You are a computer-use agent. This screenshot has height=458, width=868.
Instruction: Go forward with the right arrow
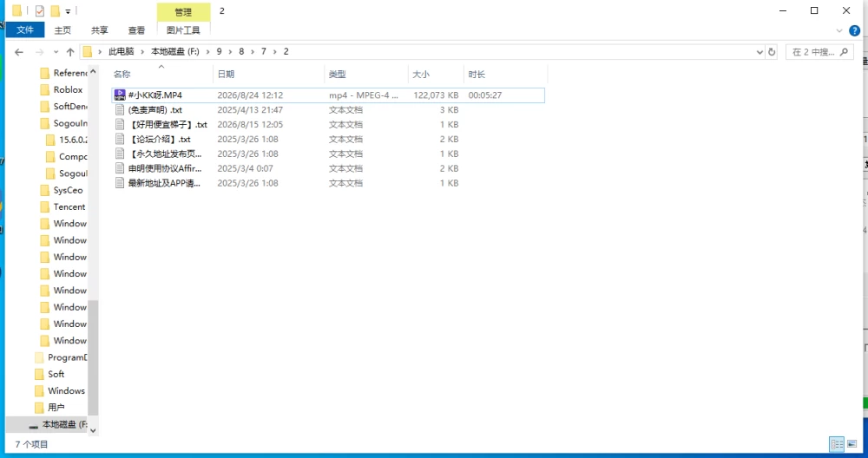pos(39,52)
